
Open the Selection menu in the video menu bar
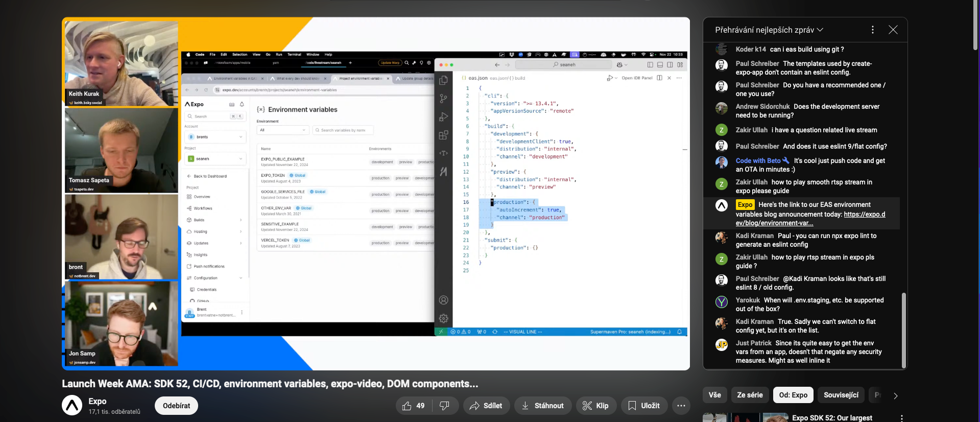pos(240,54)
